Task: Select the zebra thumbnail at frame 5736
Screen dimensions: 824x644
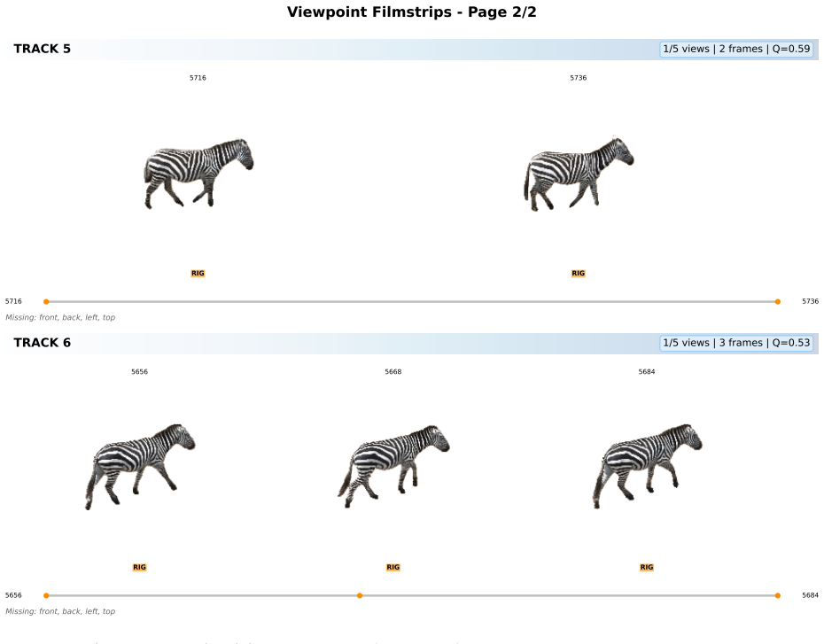Action: 579,174
